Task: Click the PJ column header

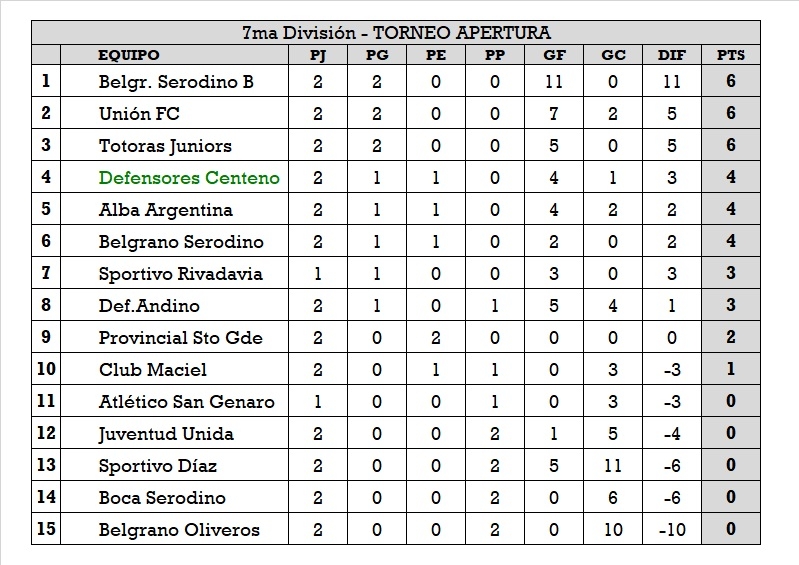Action: click(x=318, y=55)
